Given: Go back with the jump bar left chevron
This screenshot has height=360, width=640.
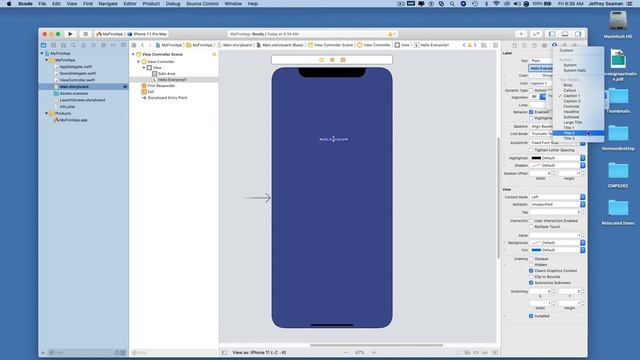Looking at the screenshot, I should pos(142,45).
